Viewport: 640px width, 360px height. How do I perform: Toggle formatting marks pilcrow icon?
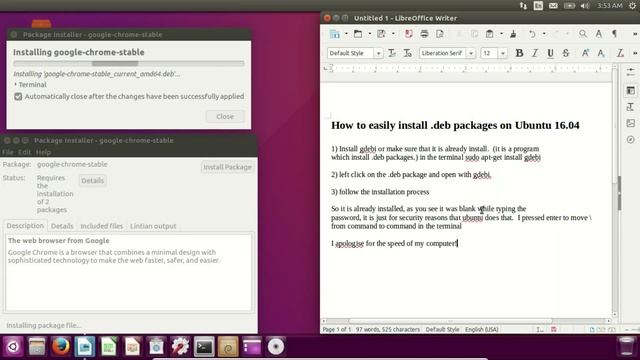(x=614, y=34)
